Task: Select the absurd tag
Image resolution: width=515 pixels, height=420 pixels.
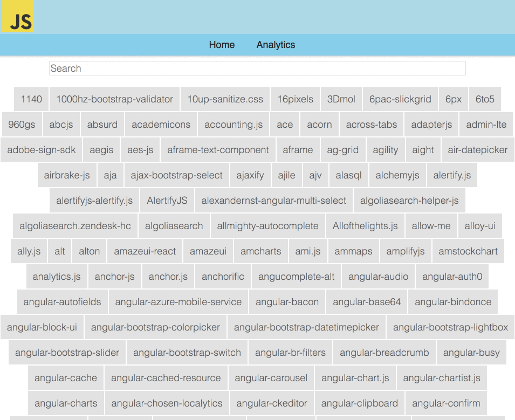Action: click(x=102, y=125)
